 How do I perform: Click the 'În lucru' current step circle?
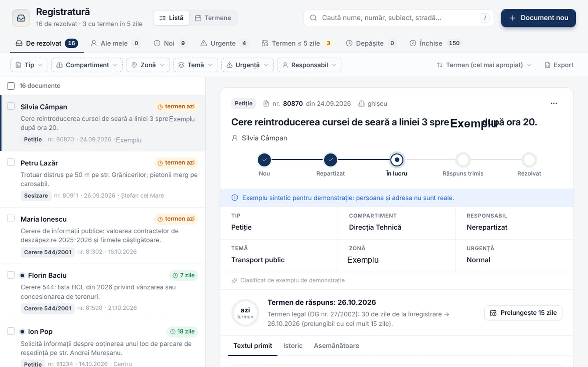[397, 160]
